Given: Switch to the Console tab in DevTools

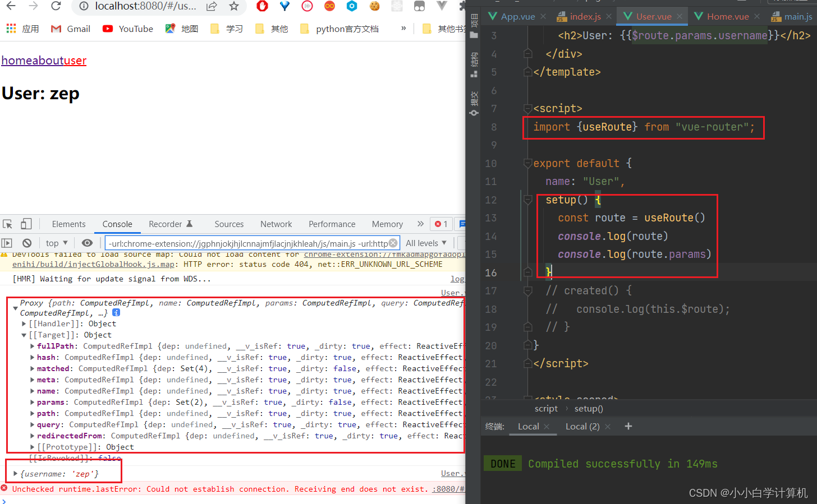Looking at the screenshot, I should pyautogui.click(x=117, y=224).
